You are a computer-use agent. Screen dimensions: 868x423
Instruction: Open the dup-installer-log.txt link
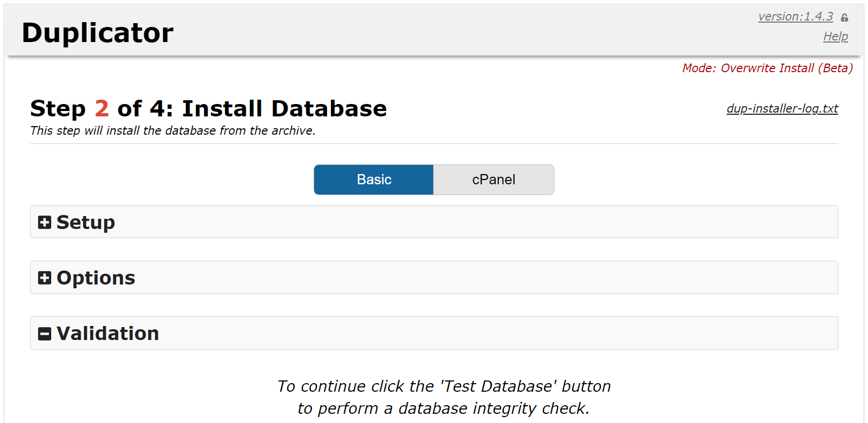(782, 108)
